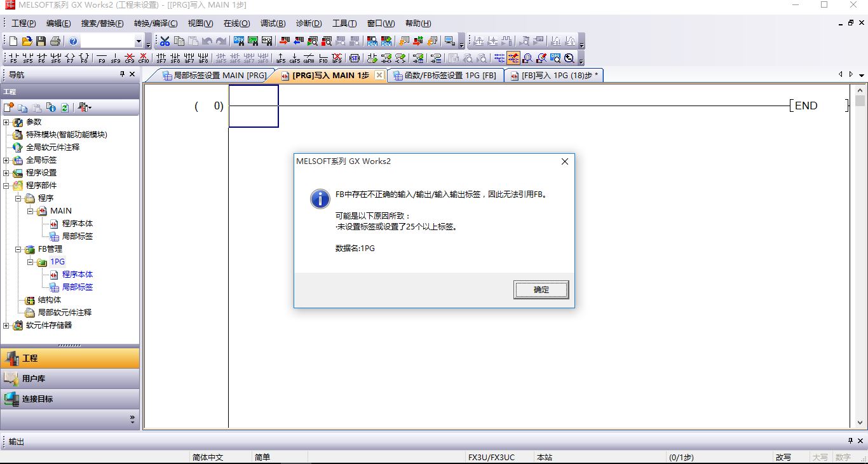Viewport: 868px width, 464px height.
Task: Expand the 参数 tree node
Action: pos(6,122)
